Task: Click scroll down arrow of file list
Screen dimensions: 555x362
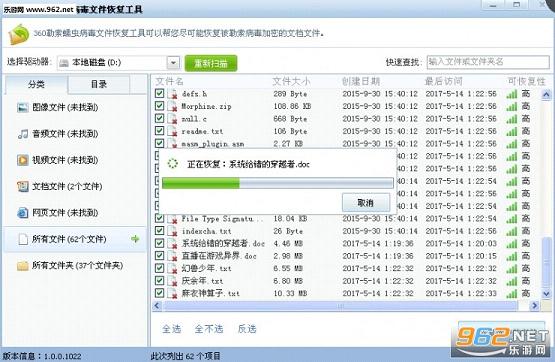Action: 546,294
